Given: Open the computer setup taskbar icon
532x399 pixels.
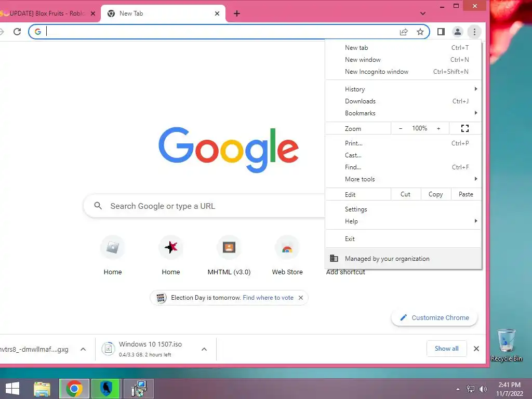Looking at the screenshot, I should [x=139, y=389].
